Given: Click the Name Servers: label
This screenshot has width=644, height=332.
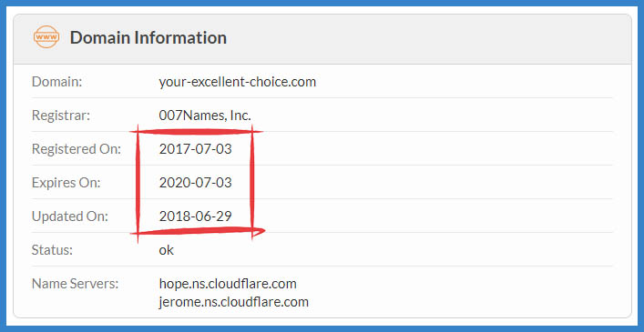Looking at the screenshot, I should (x=75, y=283).
